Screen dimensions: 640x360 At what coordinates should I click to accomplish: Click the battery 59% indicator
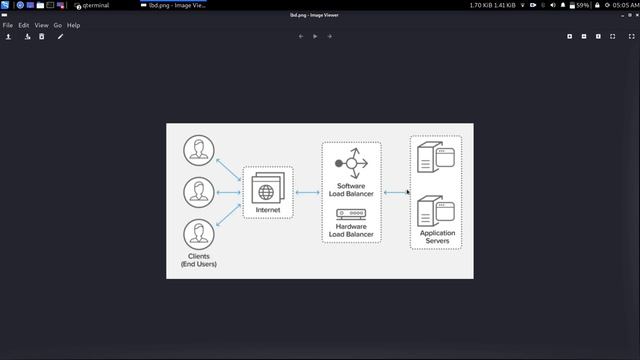(579, 5)
